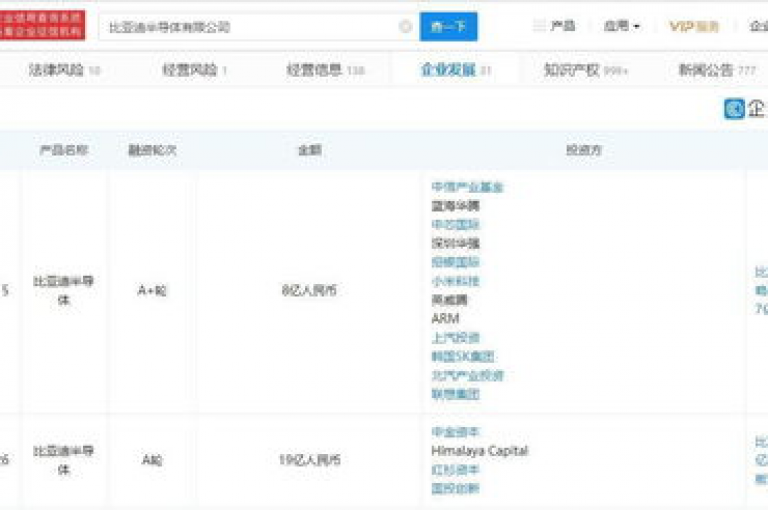Click the 19亿人民币 amount cell
Viewport: 768px width, 510px height.
[x=309, y=460]
